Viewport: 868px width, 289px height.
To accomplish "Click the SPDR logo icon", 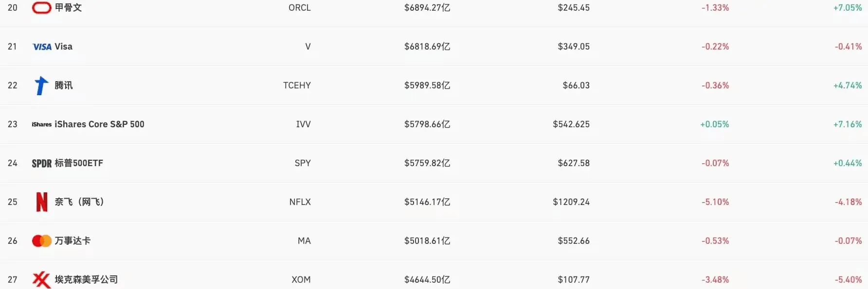I will [x=41, y=163].
